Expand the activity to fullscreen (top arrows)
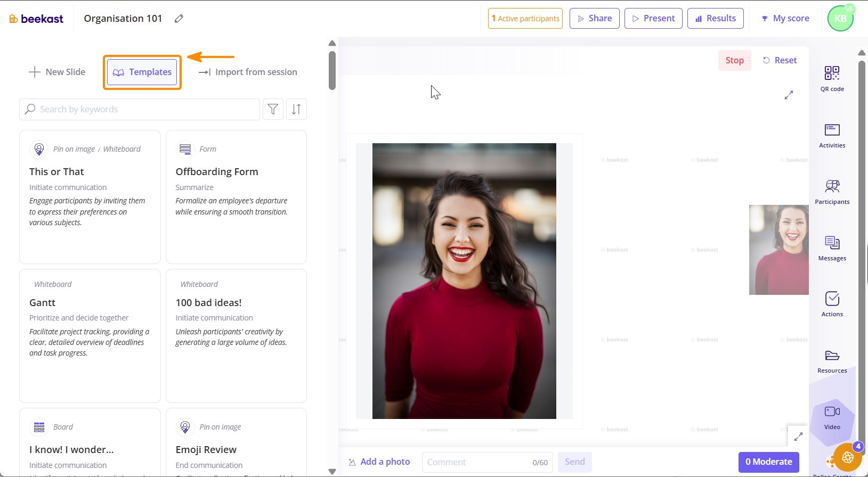 pyautogui.click(x=789, y=95)
